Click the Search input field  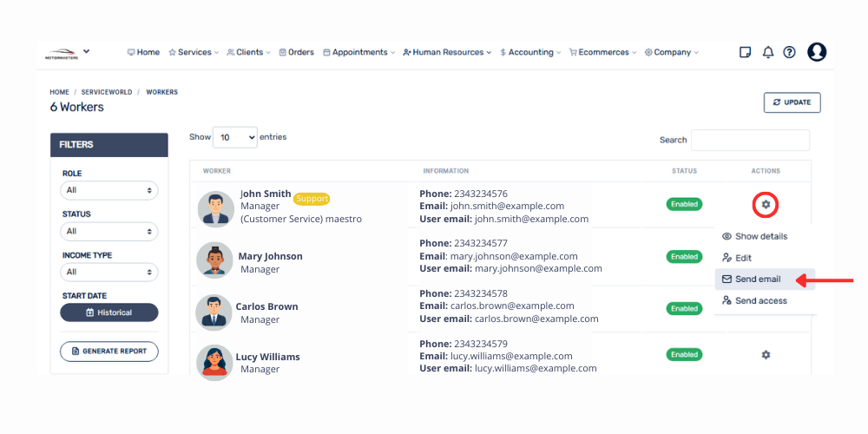pyautogui.click(x=750, y=140)
